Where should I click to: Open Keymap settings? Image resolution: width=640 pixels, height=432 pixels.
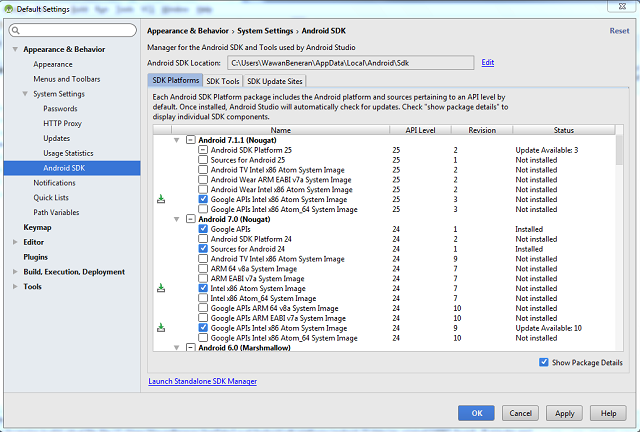click(37, 227)
